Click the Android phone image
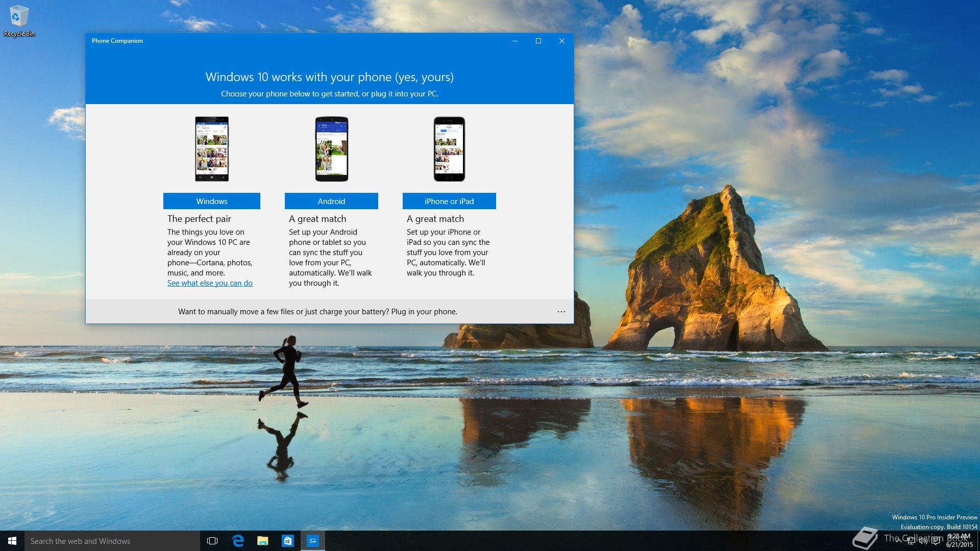Viewport: 980px width, 551px height. pos(332,149)
